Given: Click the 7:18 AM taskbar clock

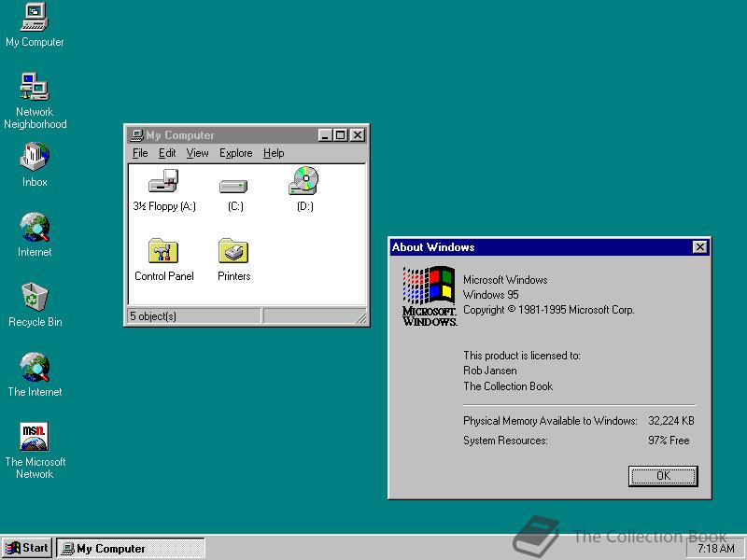Looking at the screenshot, I should point(715,548).
